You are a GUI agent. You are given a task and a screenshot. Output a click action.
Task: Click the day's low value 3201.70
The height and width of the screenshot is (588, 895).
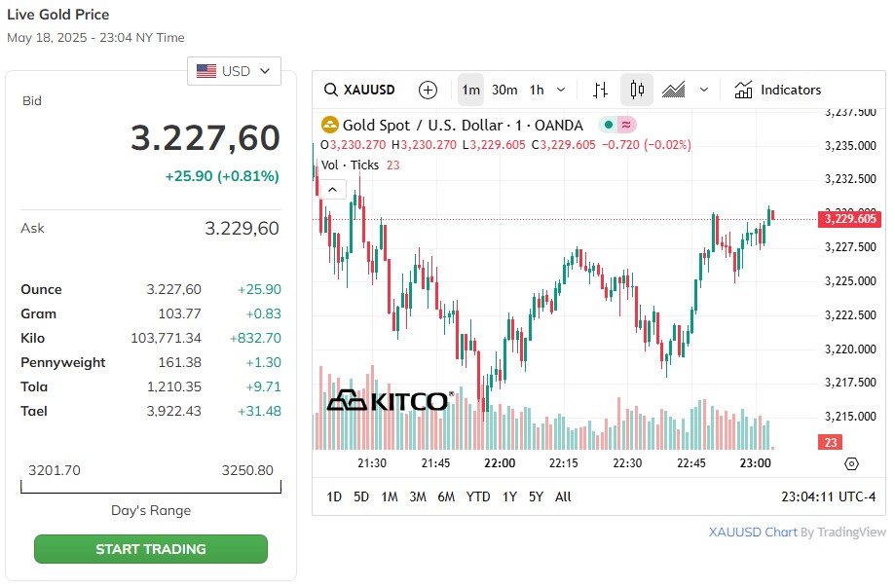[x=55, y=470]
